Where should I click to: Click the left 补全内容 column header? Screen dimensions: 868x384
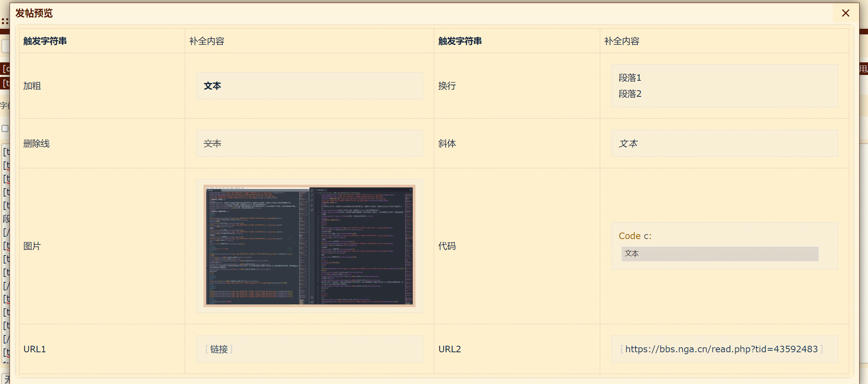point(207,41)
